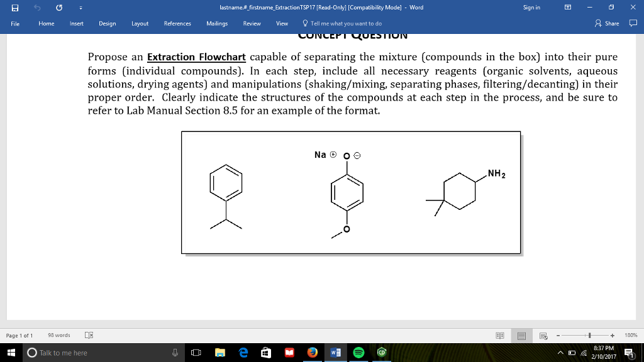
Task: Open the References ribbon tab
Action: 177,23
